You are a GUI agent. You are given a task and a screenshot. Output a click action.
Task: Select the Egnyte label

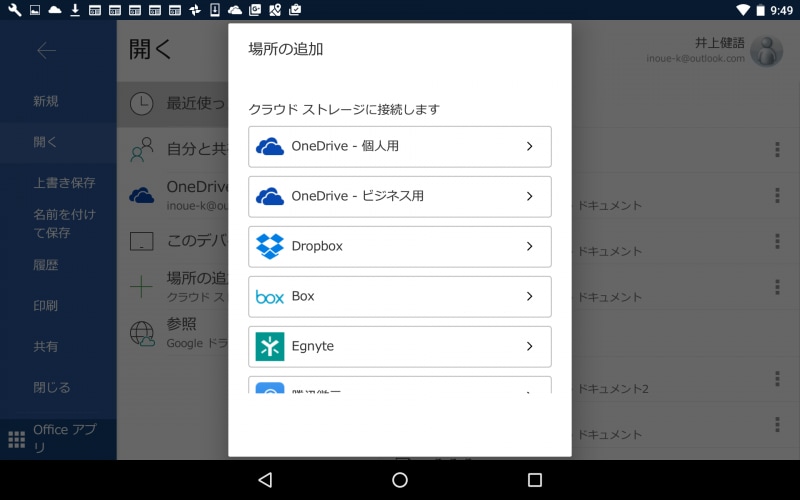[313, 346]
